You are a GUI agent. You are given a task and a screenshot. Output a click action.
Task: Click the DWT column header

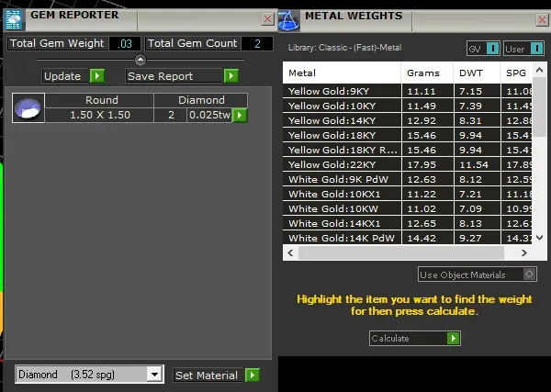477,73
